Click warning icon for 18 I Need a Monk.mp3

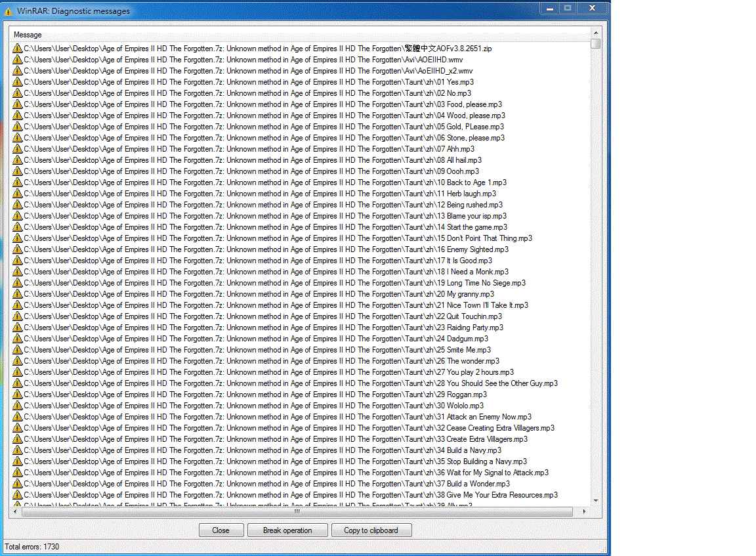click(x=17, y=272)
